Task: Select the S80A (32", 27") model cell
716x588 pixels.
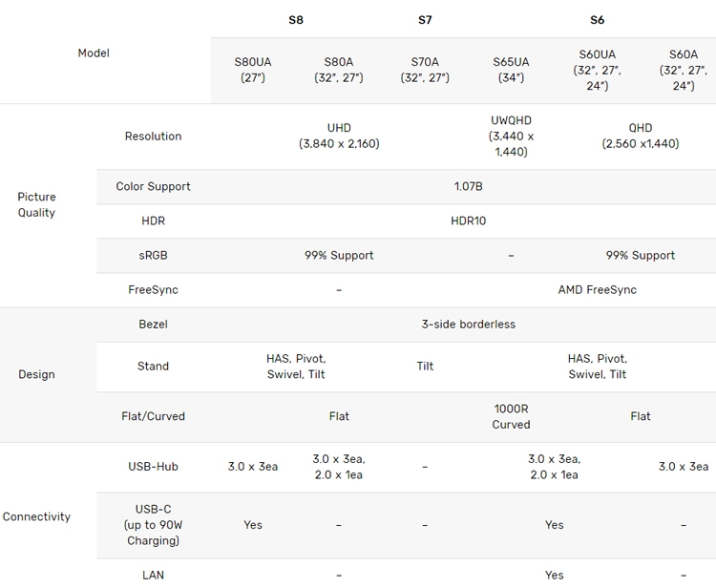Action: (x=339, y=70)
